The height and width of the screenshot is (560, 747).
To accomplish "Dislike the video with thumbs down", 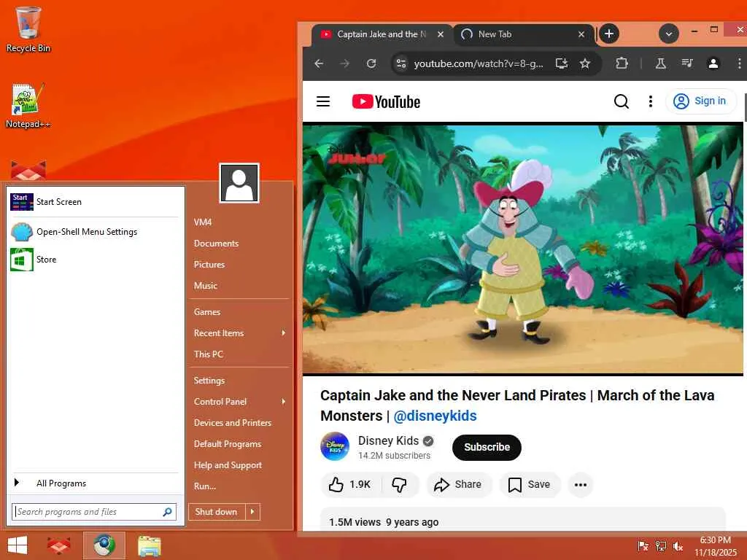I will (x=399, y=485).
